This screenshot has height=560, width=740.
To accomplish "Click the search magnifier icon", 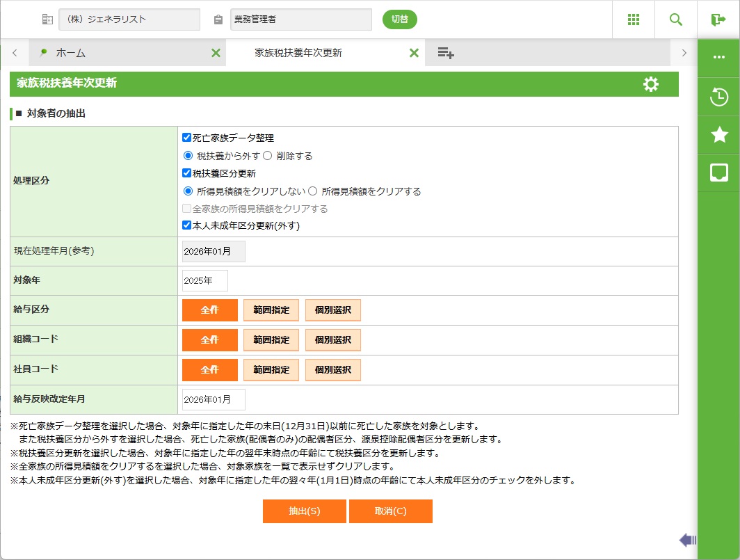I will (675, 19).
